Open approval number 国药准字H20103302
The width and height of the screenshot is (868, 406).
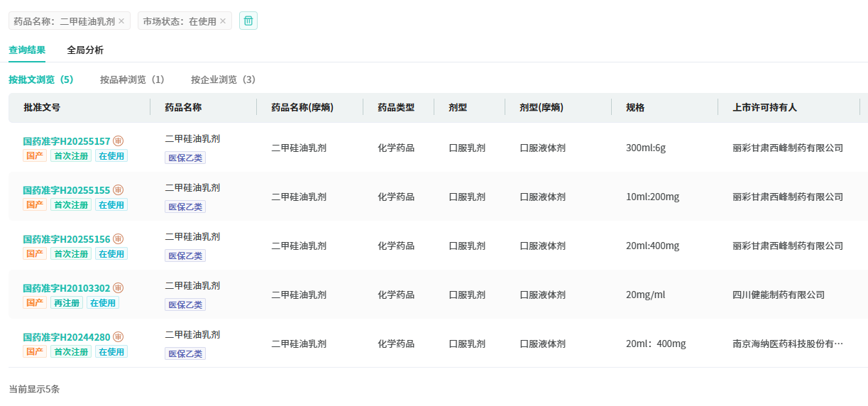pos(67,288)
